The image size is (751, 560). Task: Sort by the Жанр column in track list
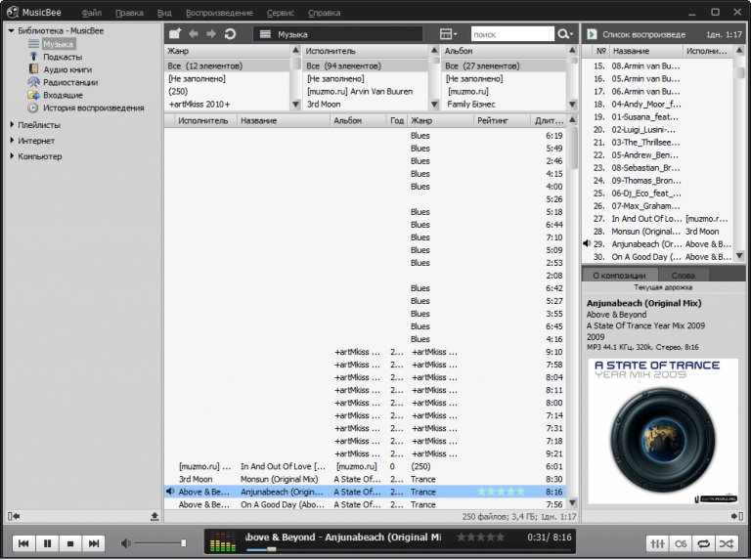(x=440, y=120)
